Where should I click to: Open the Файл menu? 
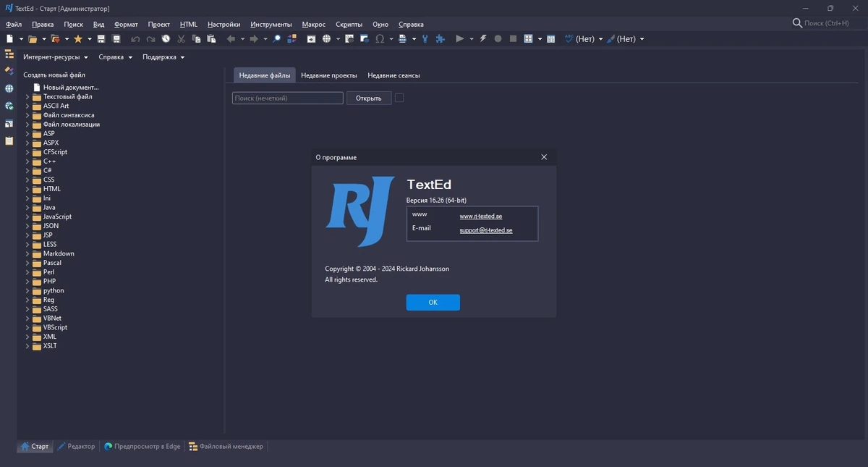(x=14, y=24)
